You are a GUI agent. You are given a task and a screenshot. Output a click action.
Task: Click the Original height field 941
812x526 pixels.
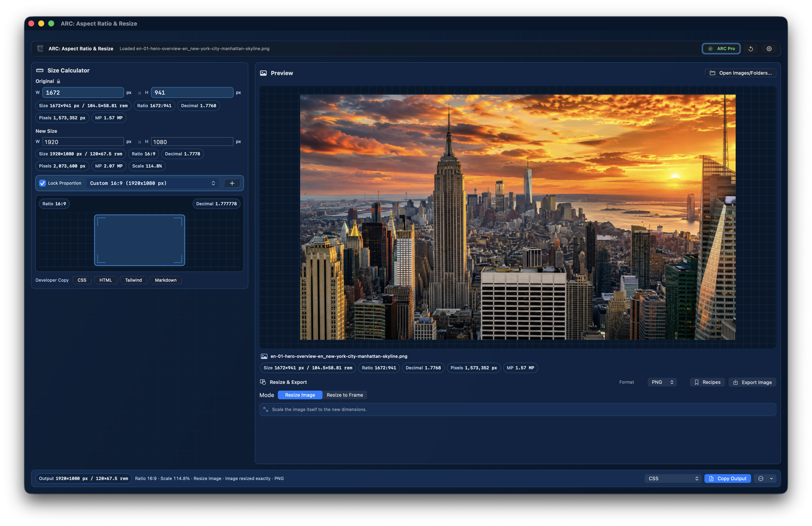192,92
